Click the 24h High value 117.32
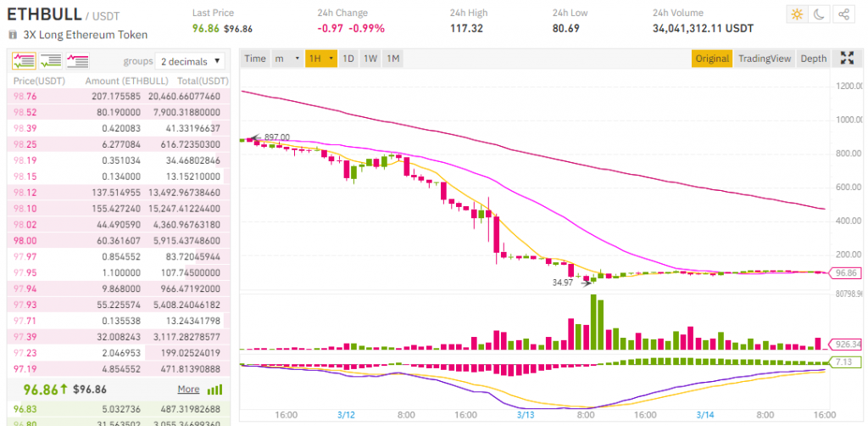 click(466, 28)
